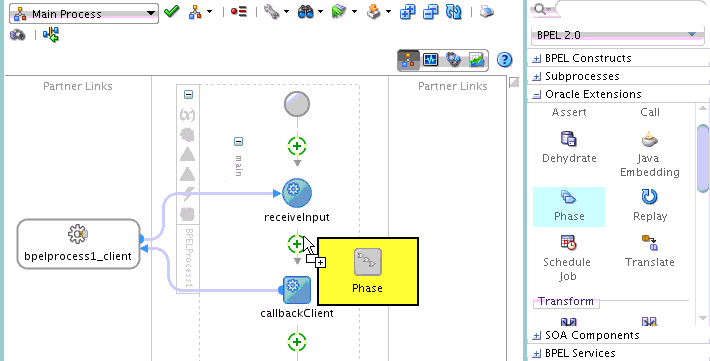Image resolution: width=710 pixels, height=361 pixels.
Task: Click the palette vertical scrollbar thumb
Action: click(702, 158)
